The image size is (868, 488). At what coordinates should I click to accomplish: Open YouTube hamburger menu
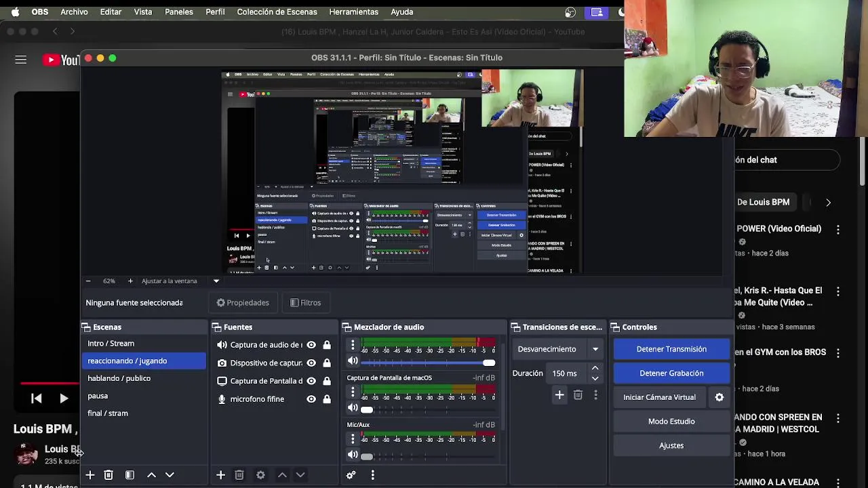pos(21,60)
